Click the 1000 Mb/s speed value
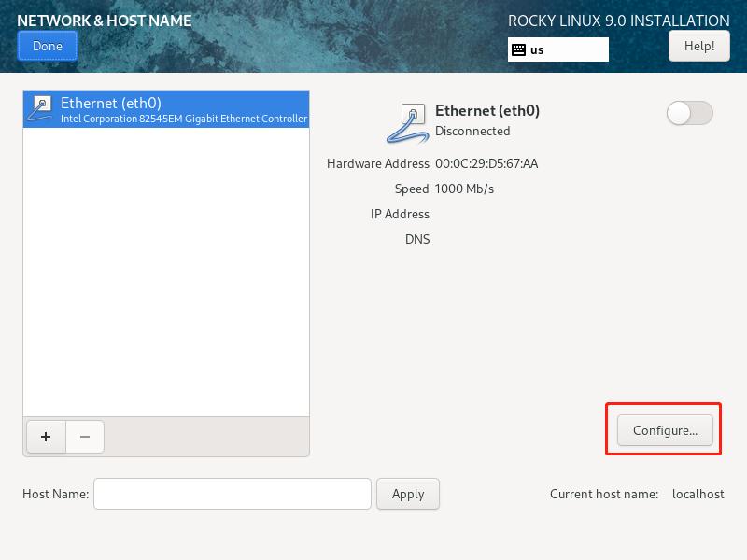The height and width of the screenshot is (560, 747). tap(464, 189)
